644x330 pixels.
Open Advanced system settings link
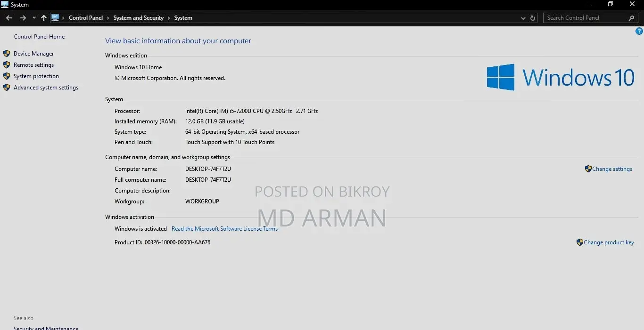46,88
